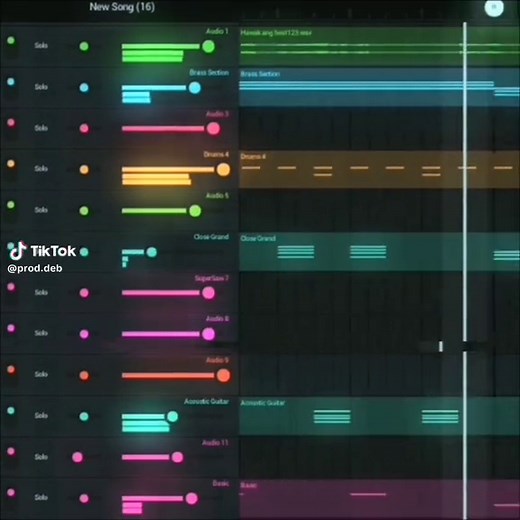Solo the Audio 8 track
The width and height of the screenshot is (520, 520).
41,333
